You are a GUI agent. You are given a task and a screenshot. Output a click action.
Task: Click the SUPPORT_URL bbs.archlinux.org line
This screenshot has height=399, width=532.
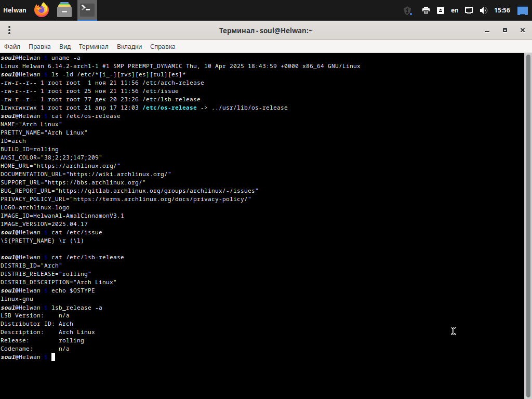[73, 182]
